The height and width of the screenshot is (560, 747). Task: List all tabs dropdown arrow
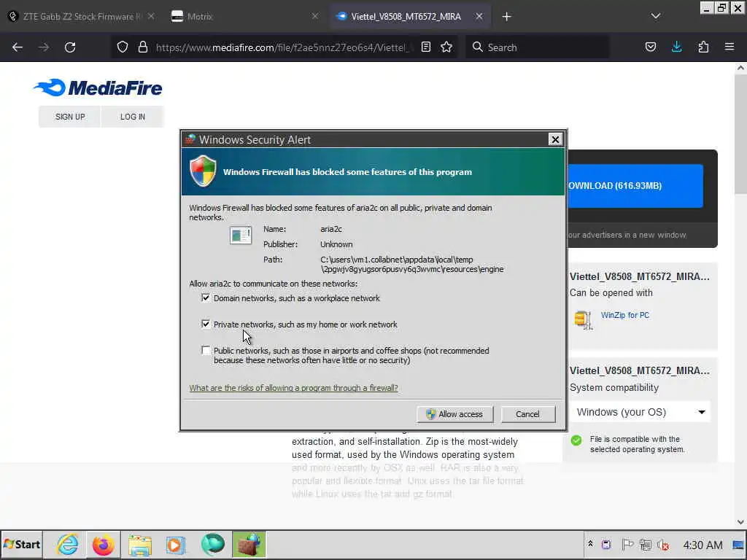coord(656,16)
